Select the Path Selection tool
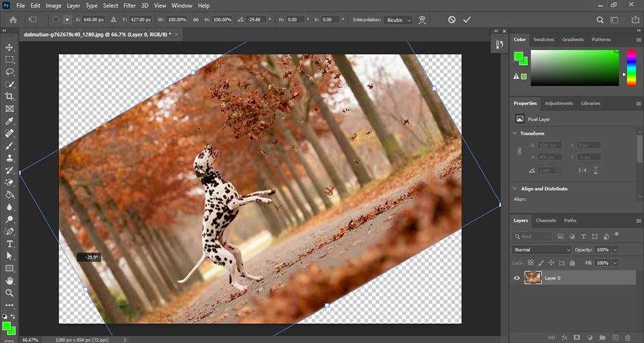 [9, 256]
